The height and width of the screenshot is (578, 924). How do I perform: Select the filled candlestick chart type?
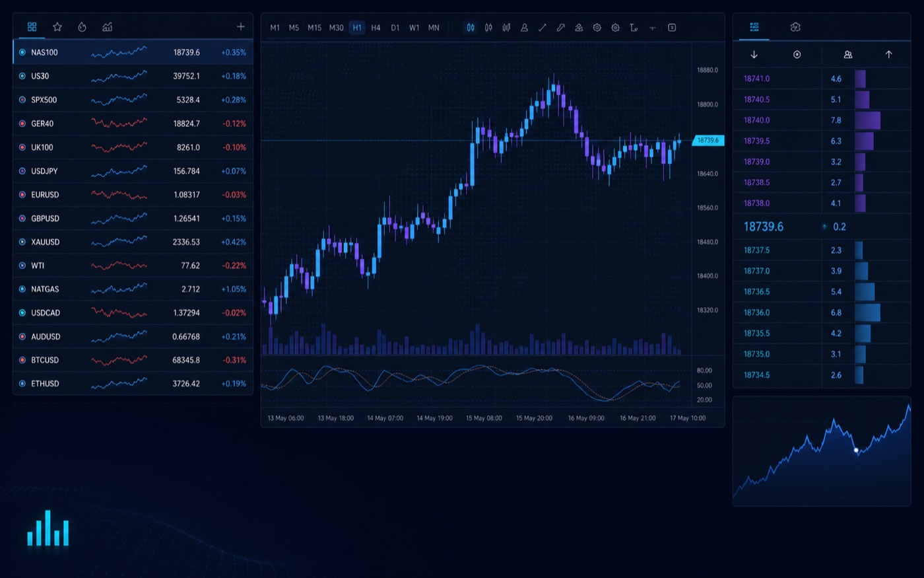click(471, 28)
